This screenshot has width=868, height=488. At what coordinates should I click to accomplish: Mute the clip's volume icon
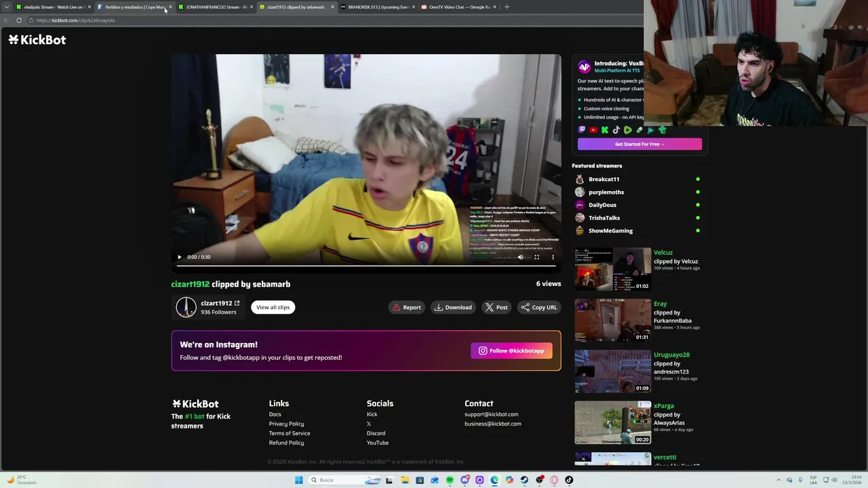point(521,257)
